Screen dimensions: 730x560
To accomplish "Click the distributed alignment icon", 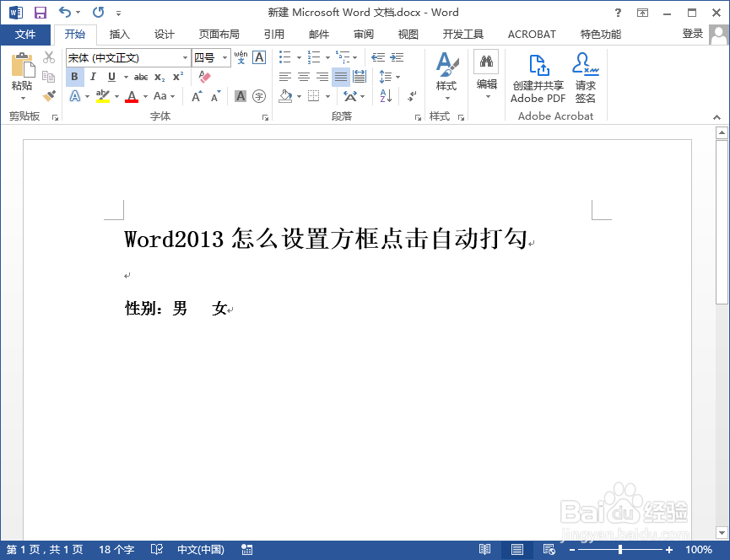I will (x=360, y=76).
